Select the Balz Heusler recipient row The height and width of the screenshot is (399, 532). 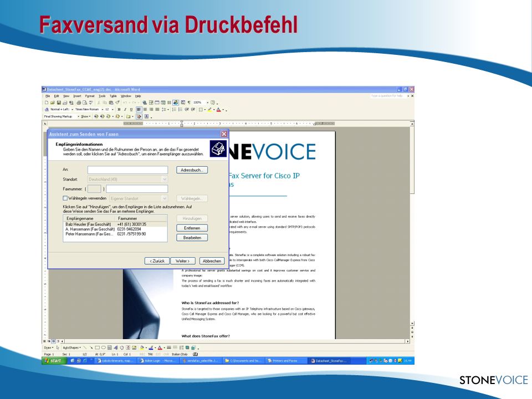(x=115, y=224)
